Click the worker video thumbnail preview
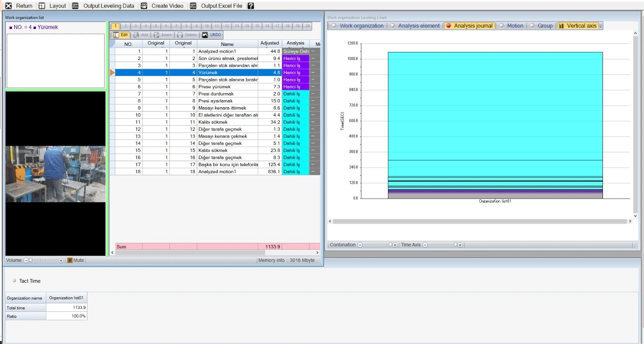This screenshot has height=344, width=644. [x=56, y=174]
